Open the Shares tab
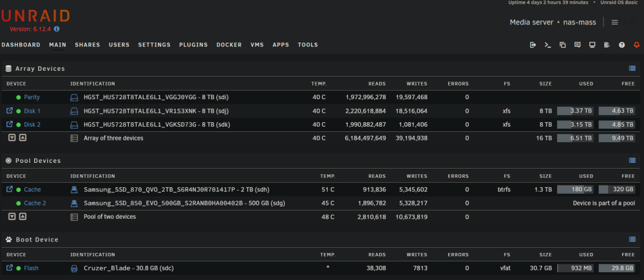 click(x=88, y=45)
